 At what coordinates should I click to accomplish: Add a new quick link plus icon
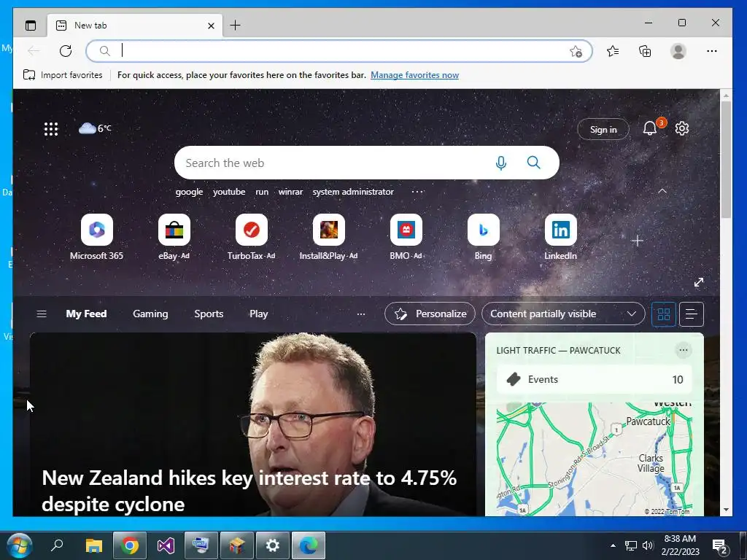[637, 241]
